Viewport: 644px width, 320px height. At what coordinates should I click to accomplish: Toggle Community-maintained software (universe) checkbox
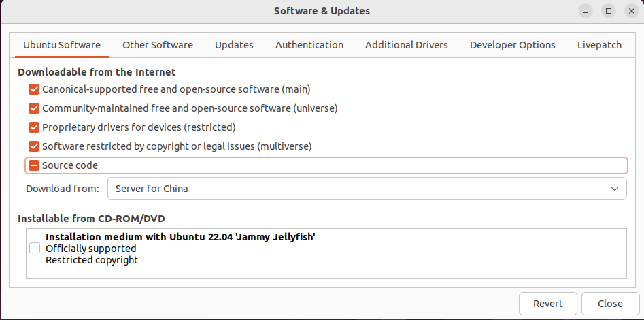pos(34,108)
